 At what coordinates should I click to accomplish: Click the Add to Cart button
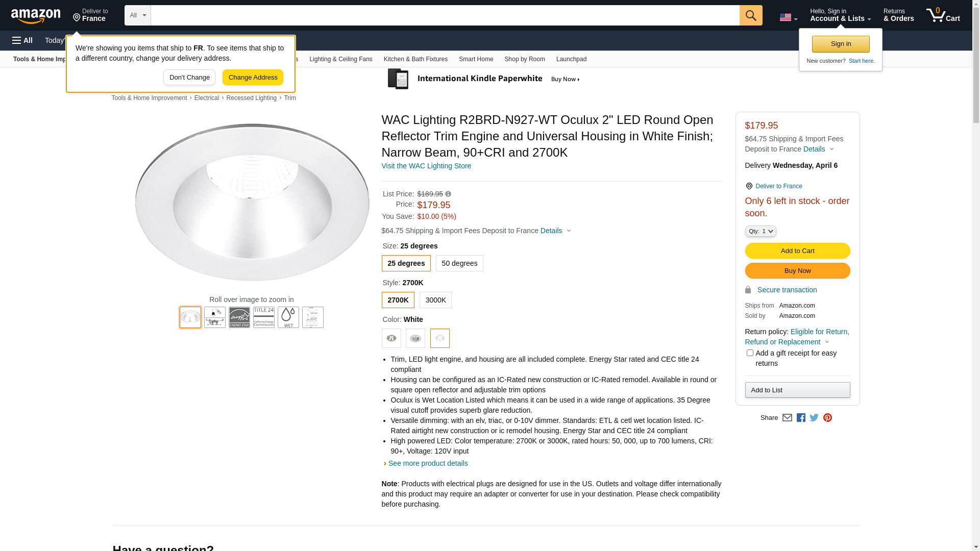[797, 251]
